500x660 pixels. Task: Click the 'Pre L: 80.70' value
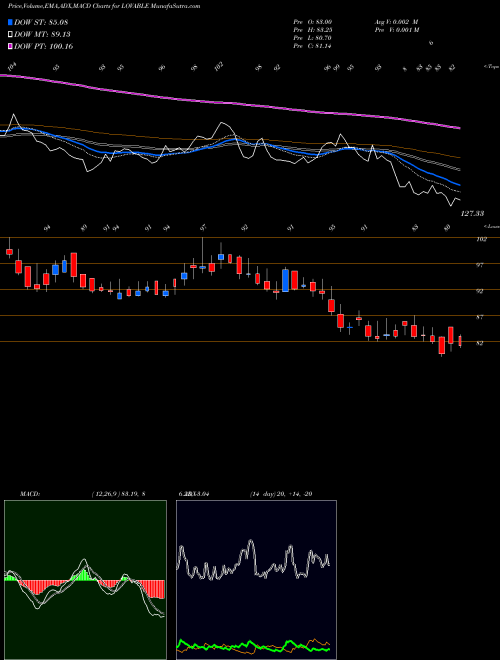tap(312, 38)
